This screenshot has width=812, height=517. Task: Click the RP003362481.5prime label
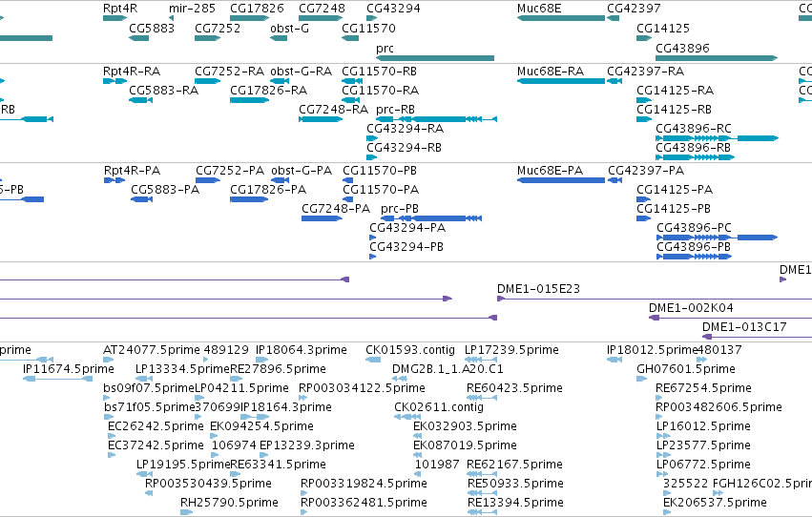coord(364,503)
